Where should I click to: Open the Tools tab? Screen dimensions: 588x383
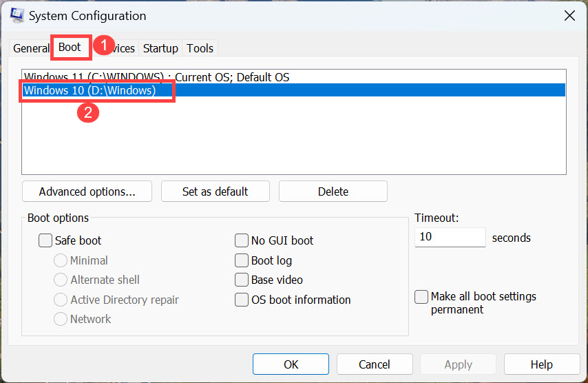pyautogui.click(x=200, y=48)
